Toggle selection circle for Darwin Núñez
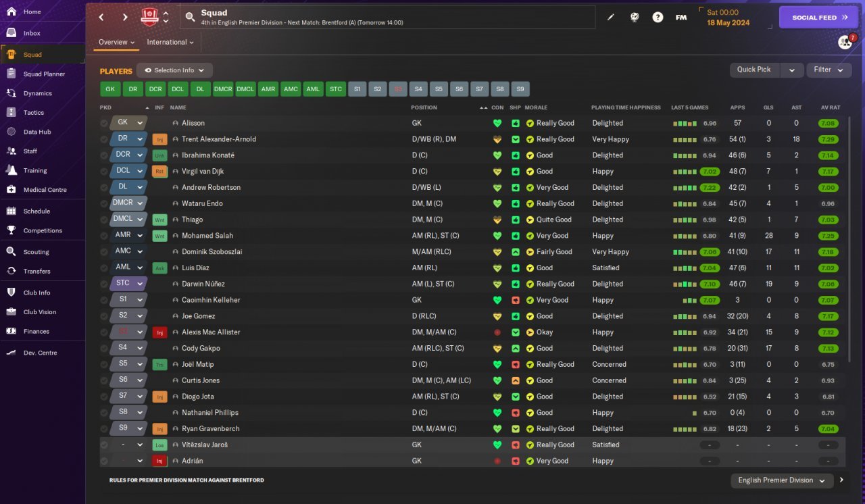The image size is (865, 504). (103, 284)
